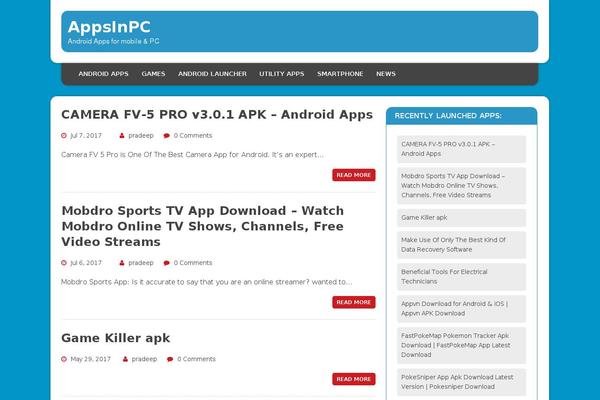This screenshot has width=600, height=400.
Task: Click the May 29, 2017 date text
Action: (x=91, y=359)
